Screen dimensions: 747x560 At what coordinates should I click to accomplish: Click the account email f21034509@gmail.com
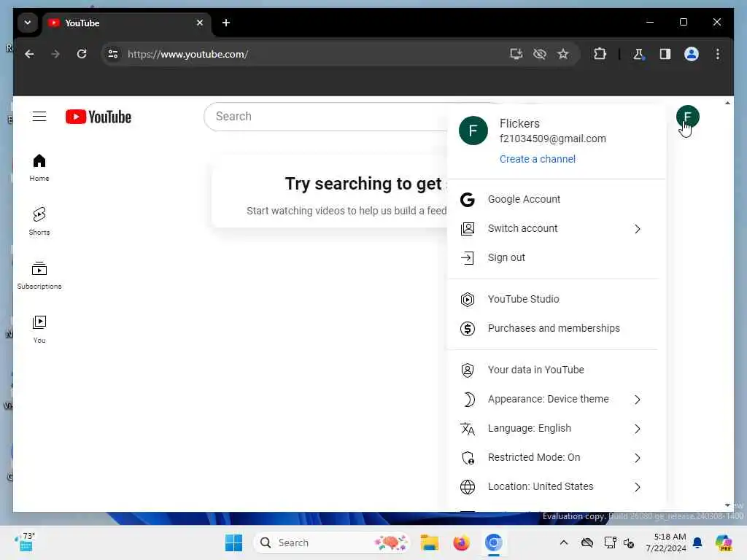553,139
